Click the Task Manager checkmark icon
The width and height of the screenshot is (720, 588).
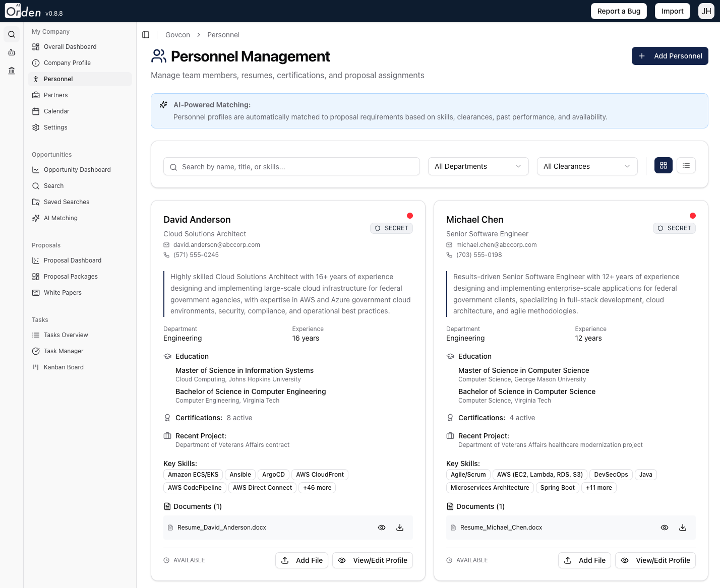tap(35, 351)
